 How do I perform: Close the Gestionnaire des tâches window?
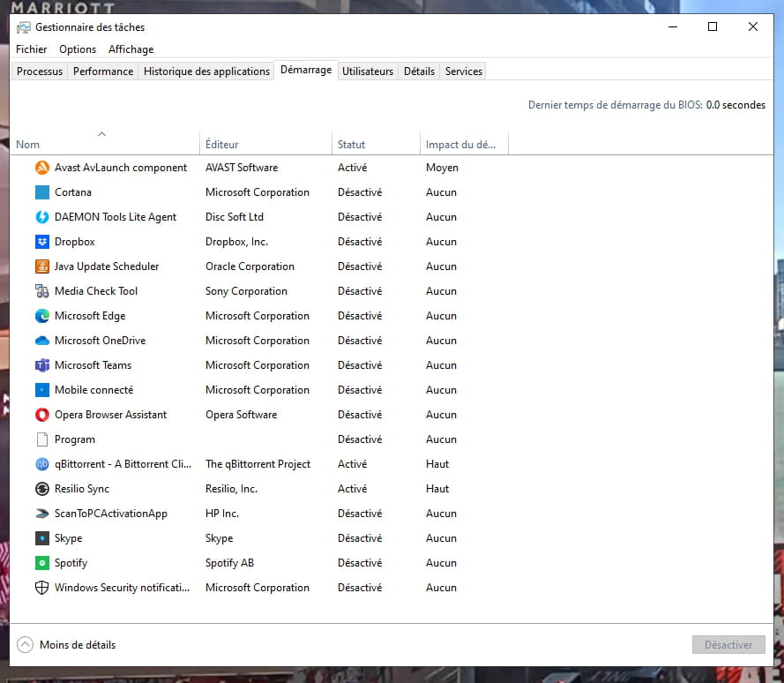coord(753,27)
